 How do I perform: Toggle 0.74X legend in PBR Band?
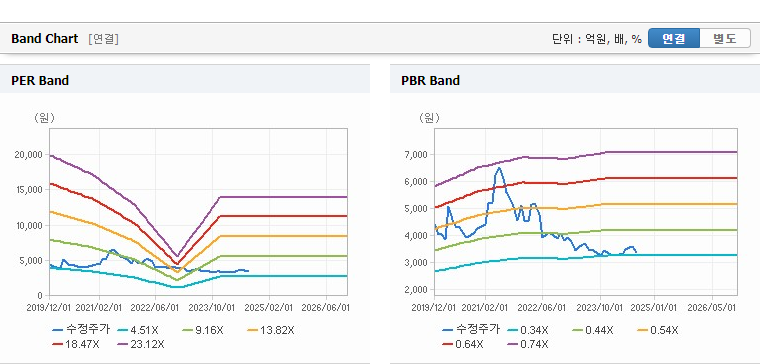click(x=527, y=344)
